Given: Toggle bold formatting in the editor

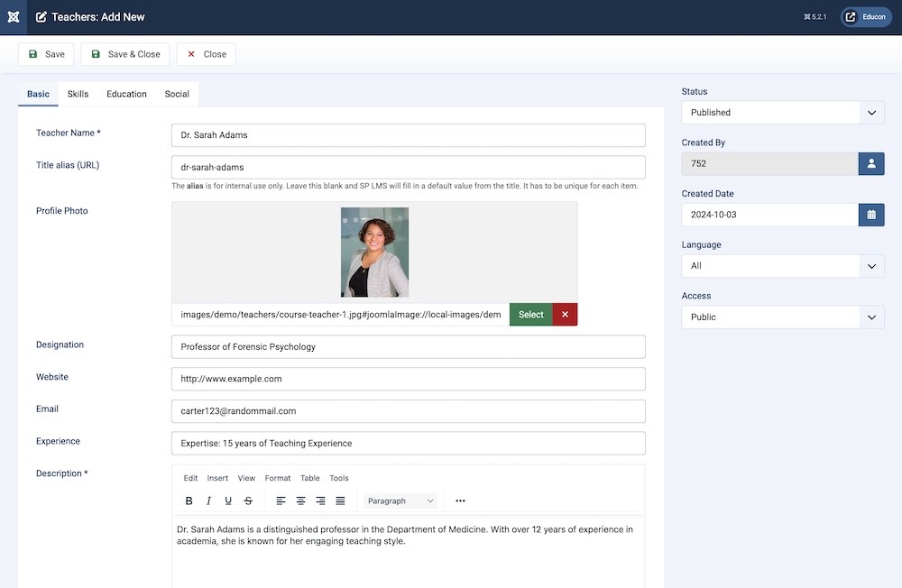Looking at the screenshot, I should (189, 501).
